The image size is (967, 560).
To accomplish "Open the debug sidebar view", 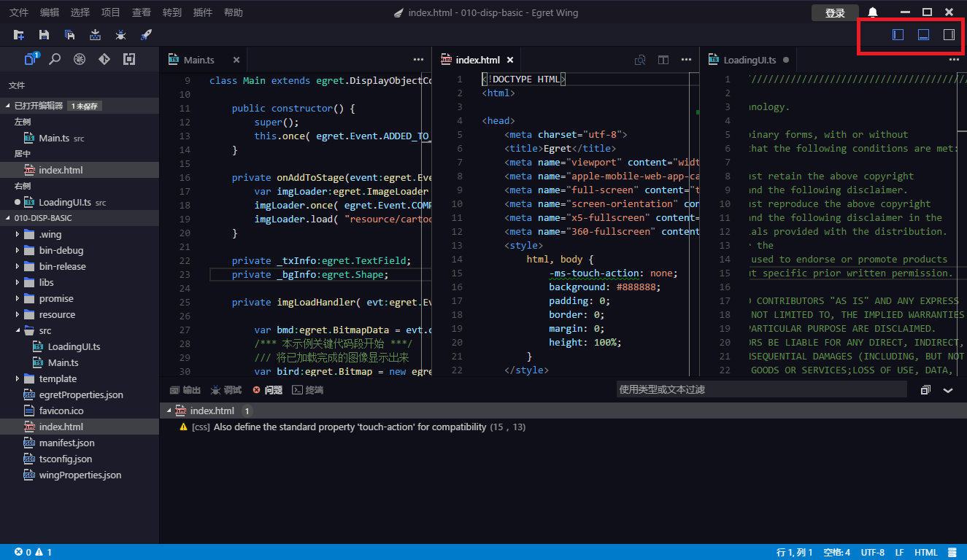I will 80,60.
